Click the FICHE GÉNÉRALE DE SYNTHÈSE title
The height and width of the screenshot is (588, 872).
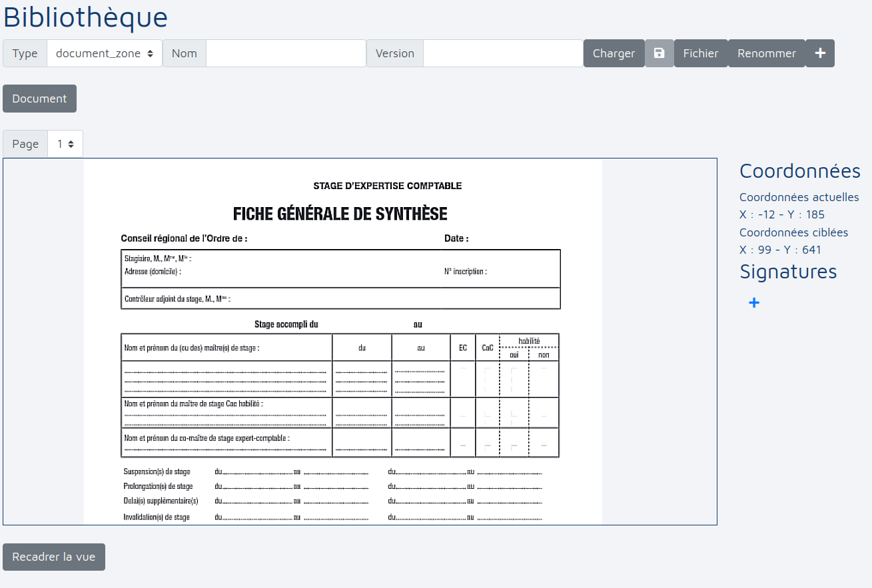[340, 214]
